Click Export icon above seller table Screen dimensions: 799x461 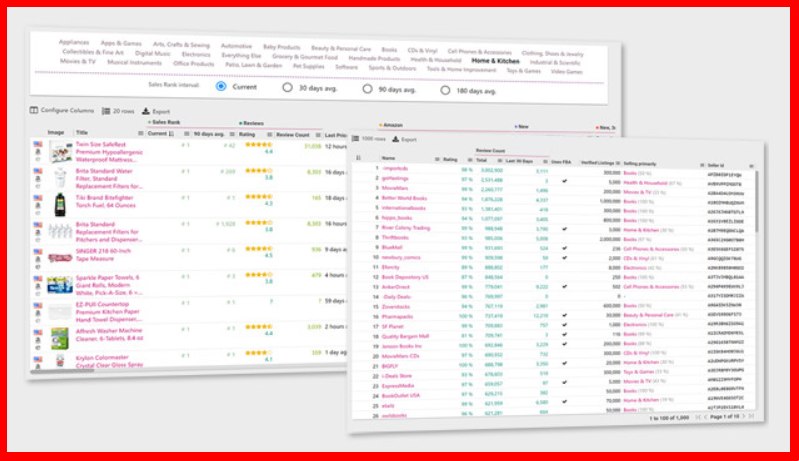click(395, 139)
